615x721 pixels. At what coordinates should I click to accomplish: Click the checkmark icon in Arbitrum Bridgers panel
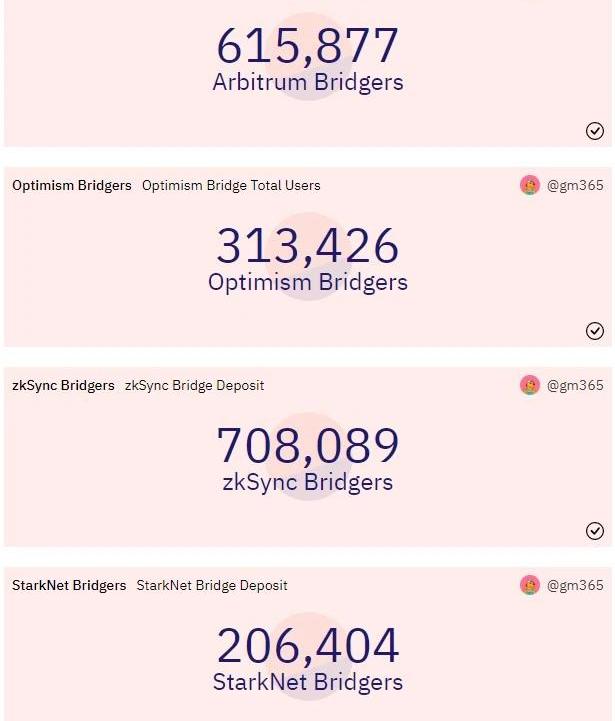[595, 131]
